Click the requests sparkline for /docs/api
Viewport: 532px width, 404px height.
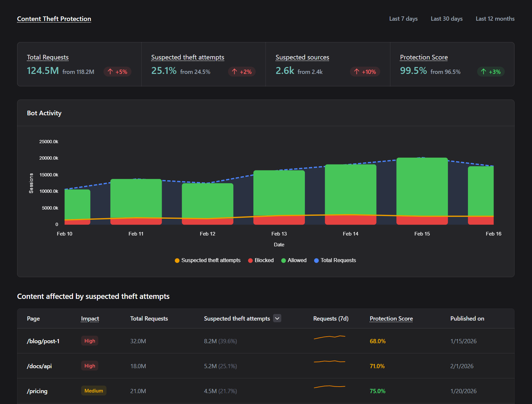[x=329, y=362]
